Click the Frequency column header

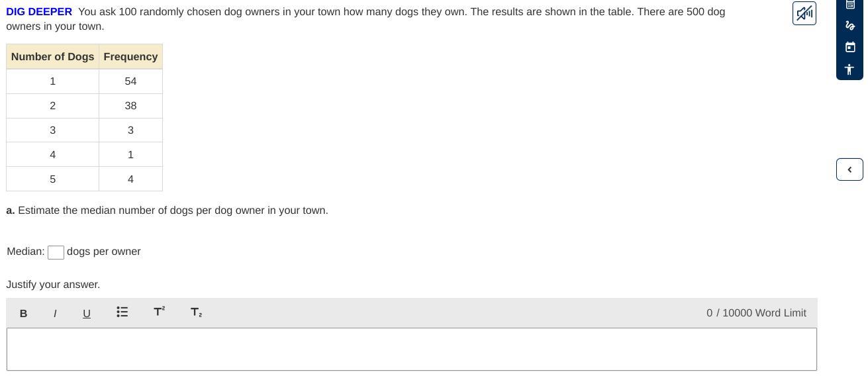click(x=130, y=57)
